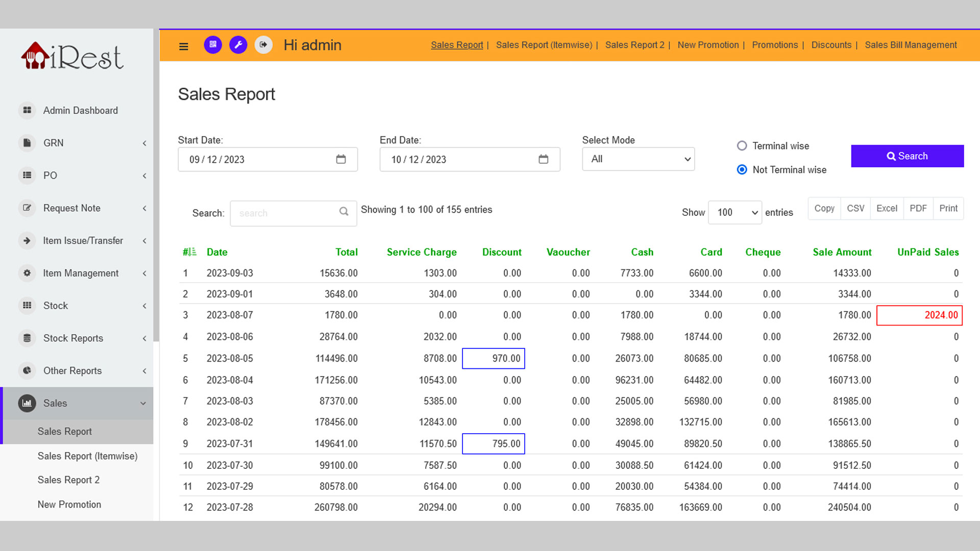Image resolution: width=980 pixels, height=551 pixels.
Task: Go to Discounts top link
Action: pyautogui.click(x=831, y=45)
